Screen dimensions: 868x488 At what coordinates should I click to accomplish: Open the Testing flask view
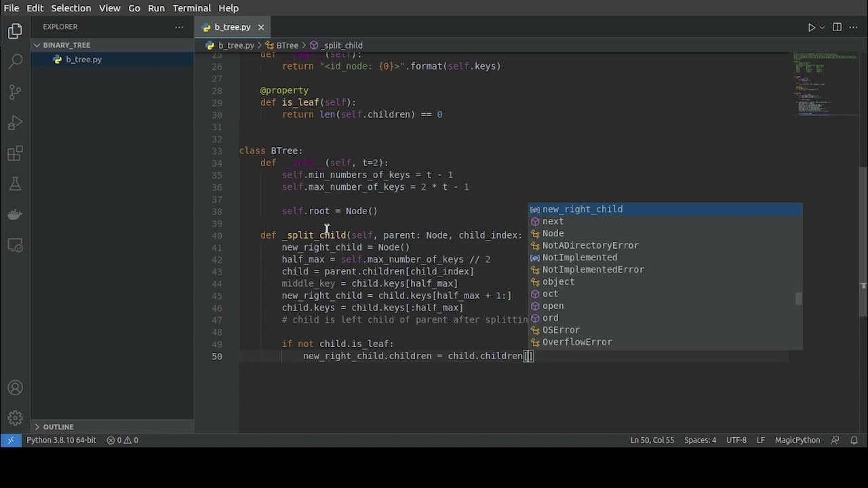coord(15,184)
